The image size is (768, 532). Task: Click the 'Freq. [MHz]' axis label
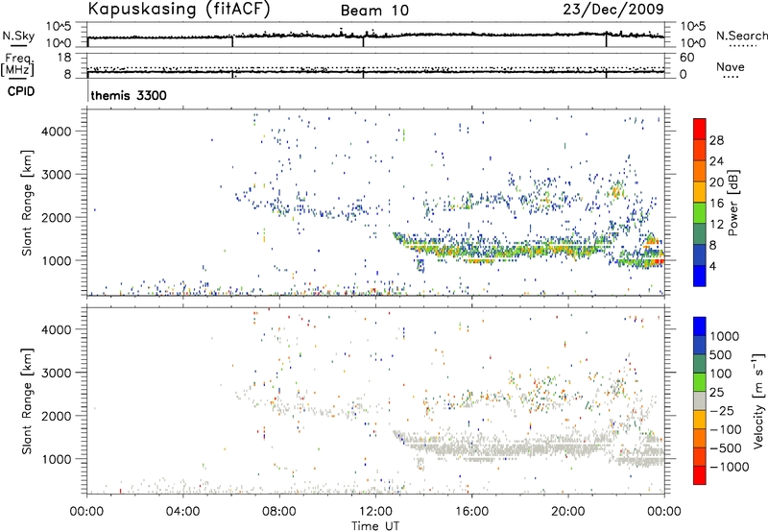tap(18, 65)
